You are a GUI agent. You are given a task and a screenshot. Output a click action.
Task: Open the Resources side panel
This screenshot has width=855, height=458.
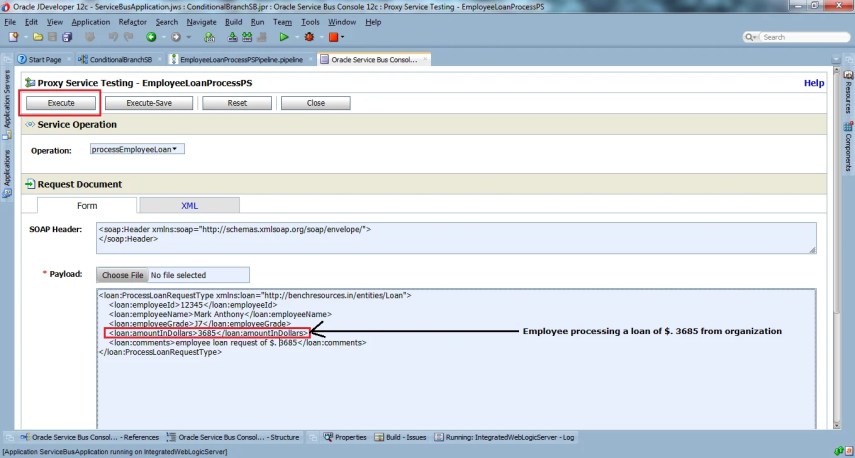click(848, 92)
